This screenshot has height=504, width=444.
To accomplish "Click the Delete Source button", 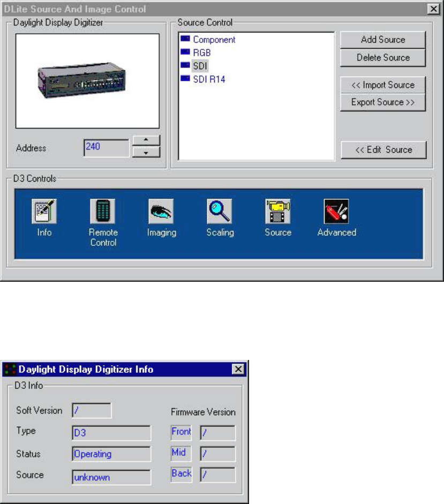I will pos(383,58).
